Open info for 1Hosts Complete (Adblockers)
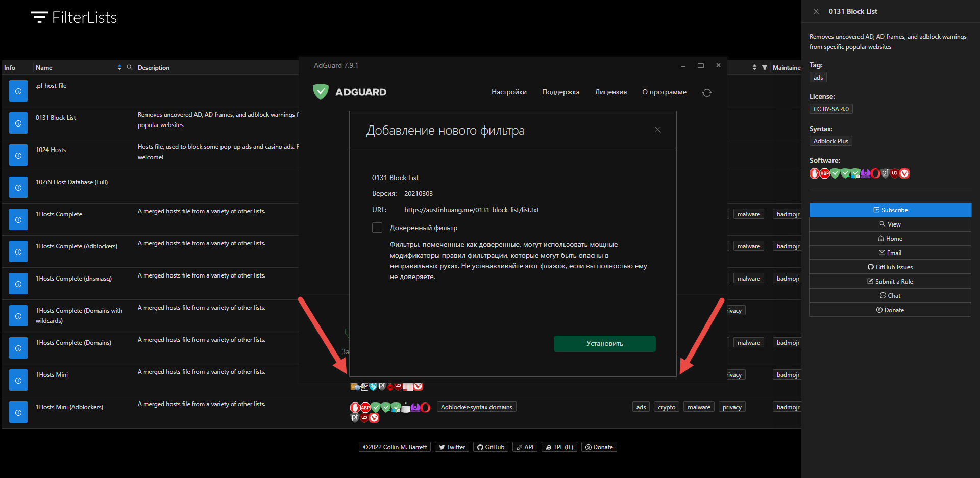The height and width of the screenshot is (478, 980). [18, 252]
